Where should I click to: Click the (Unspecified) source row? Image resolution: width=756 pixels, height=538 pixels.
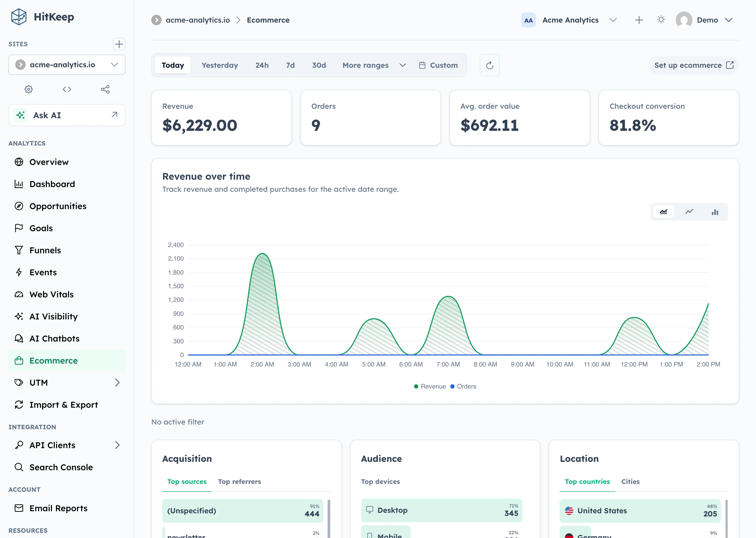(243, 510)
